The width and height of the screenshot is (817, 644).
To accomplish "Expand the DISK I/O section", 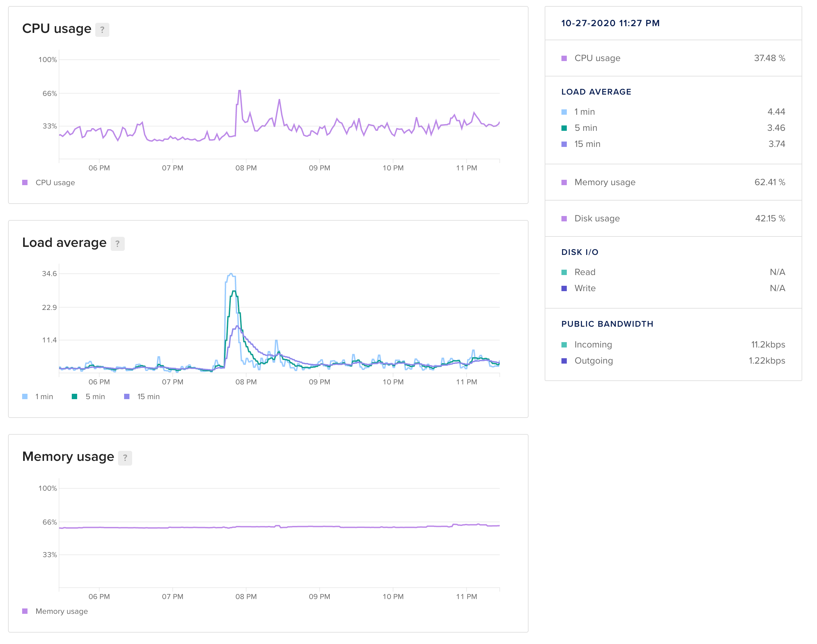I will point(580,252).
